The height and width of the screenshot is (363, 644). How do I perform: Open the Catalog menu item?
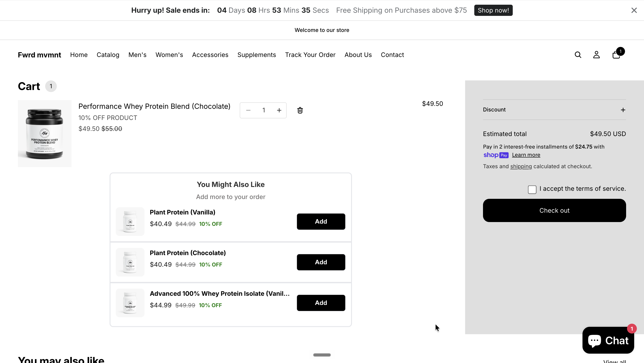tap(108, 55)
